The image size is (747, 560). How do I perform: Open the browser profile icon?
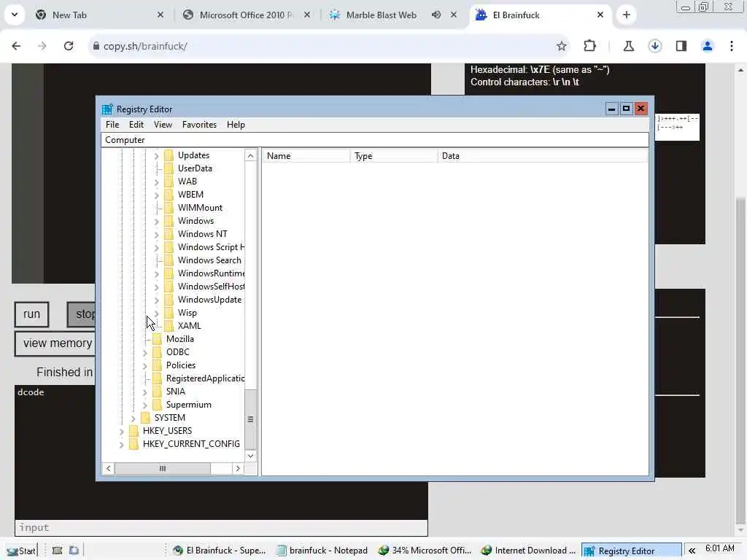pos(708,46)
